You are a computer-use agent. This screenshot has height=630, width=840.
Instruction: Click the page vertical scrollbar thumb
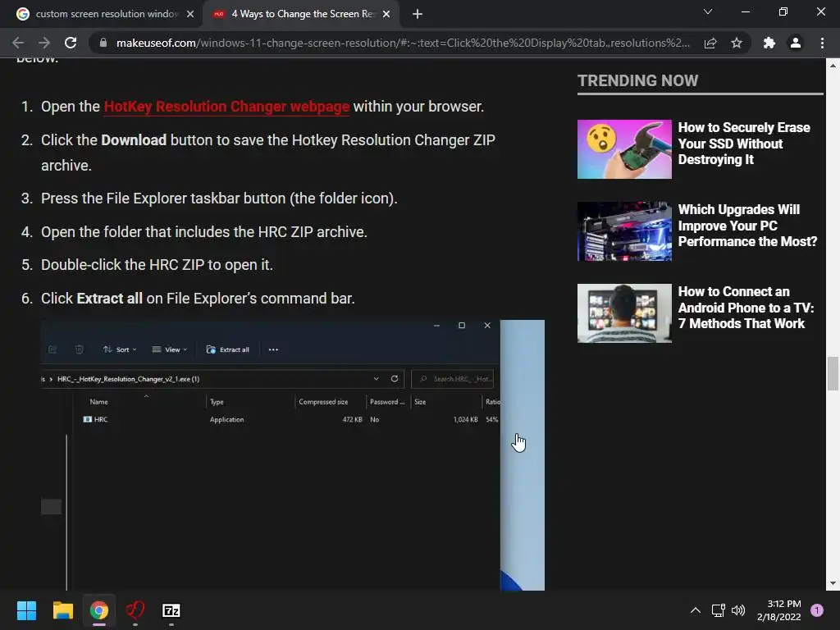(833, 373)
